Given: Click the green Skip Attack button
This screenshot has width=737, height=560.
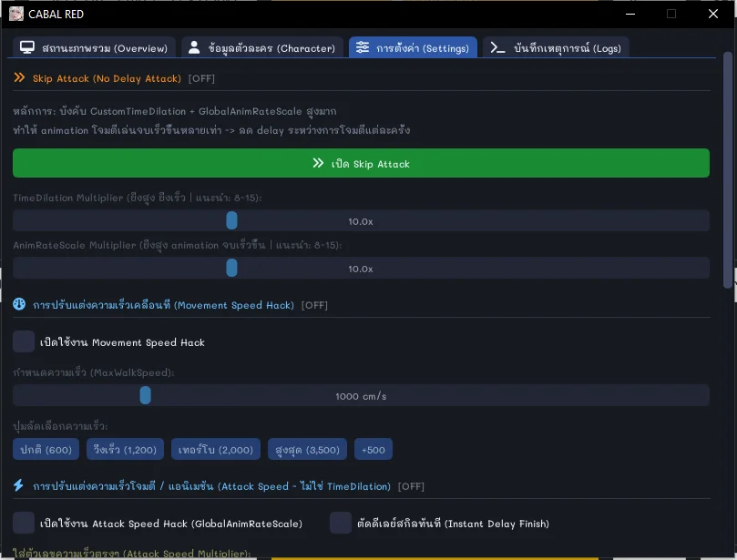Looking at the screenshot, I should coord(361,163).
